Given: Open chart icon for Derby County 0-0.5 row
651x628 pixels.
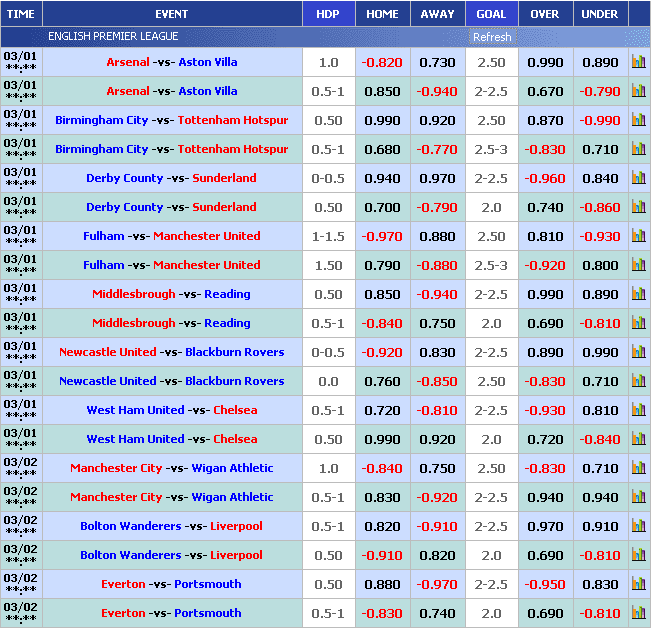Looking at the screenshot, I should tap(639, 178).
